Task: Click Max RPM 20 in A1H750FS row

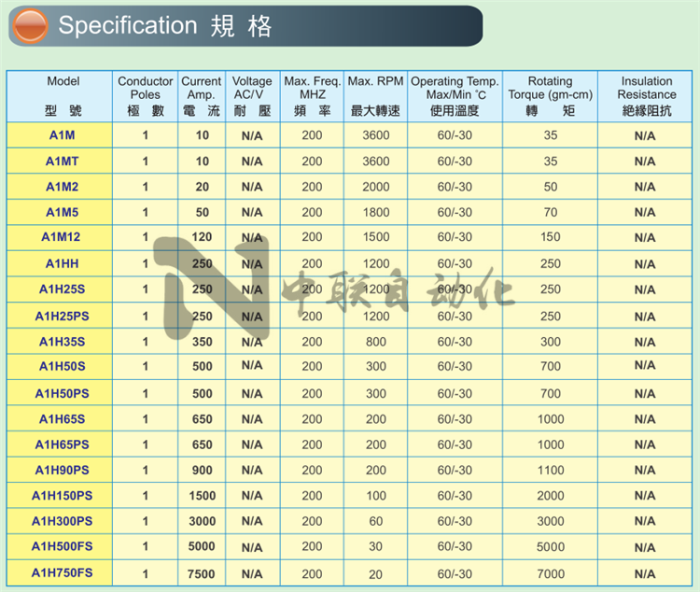Action: tap(375, 574)
